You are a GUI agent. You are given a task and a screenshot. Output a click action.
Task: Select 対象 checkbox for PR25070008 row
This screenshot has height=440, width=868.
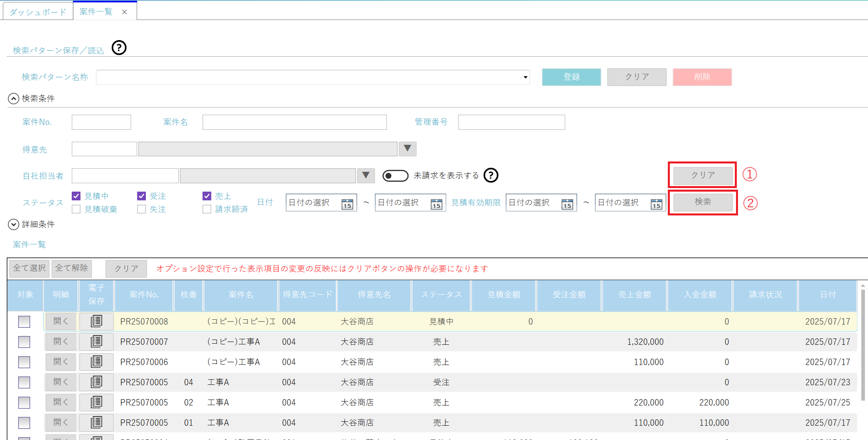click(24, 321)
